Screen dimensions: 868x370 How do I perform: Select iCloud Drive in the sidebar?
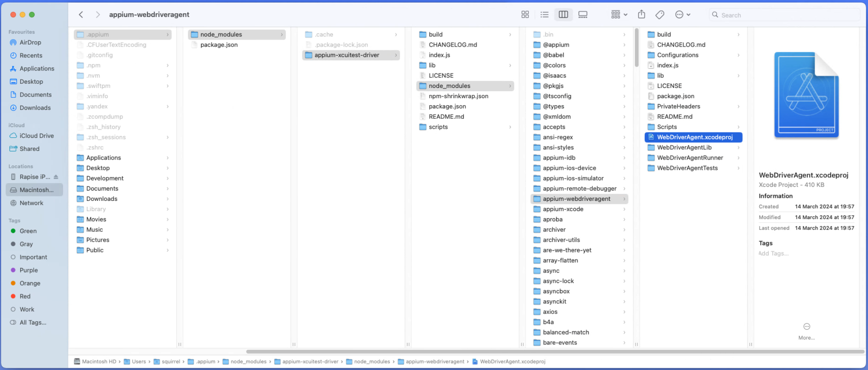36,136
